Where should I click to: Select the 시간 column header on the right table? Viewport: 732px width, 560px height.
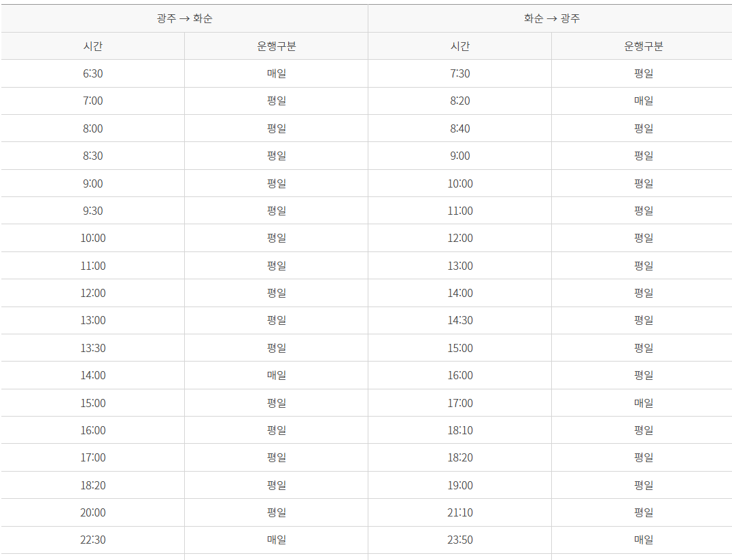(459, 45)
